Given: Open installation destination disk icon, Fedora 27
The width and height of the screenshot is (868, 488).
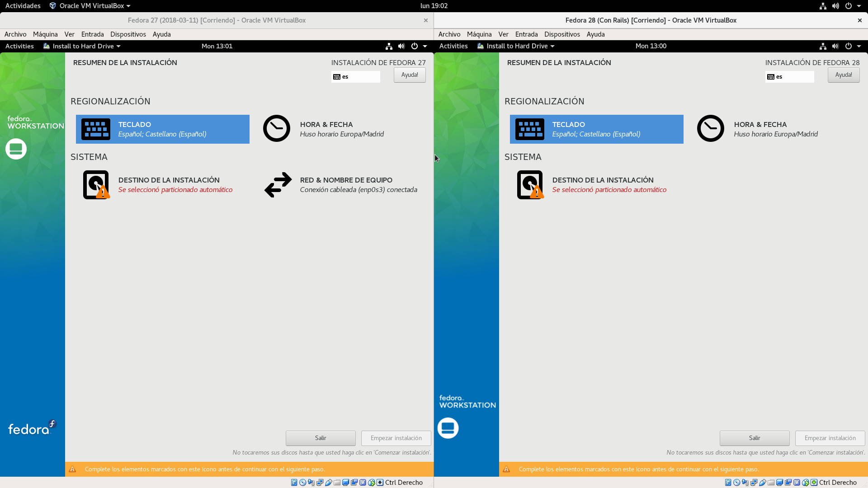Looking at the screenshot, I should pyautogui.click(x=96, y=185).
